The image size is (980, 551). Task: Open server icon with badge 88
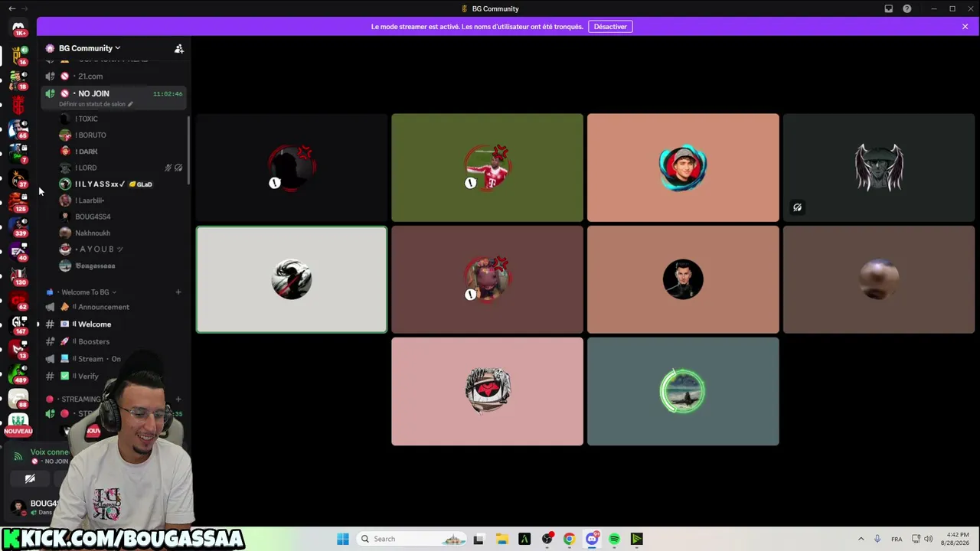pyautogui.click(x=18, y=398)
